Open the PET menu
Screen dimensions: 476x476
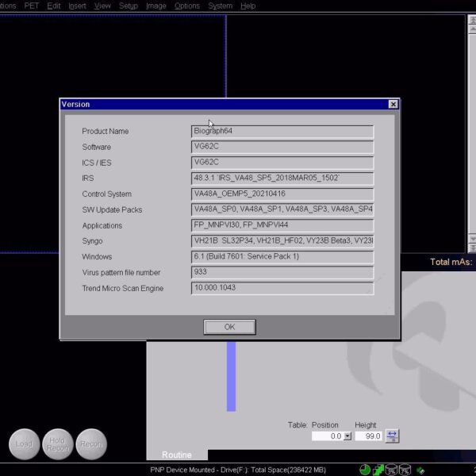(32, 6)
